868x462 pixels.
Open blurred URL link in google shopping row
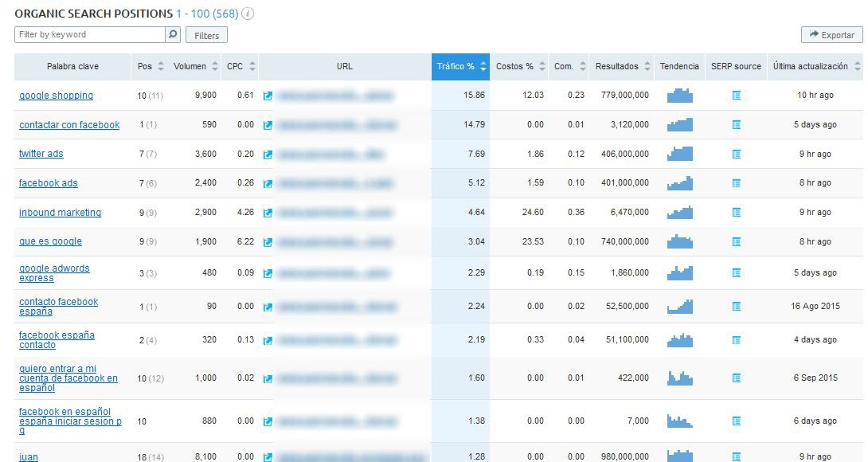point(336,96)
